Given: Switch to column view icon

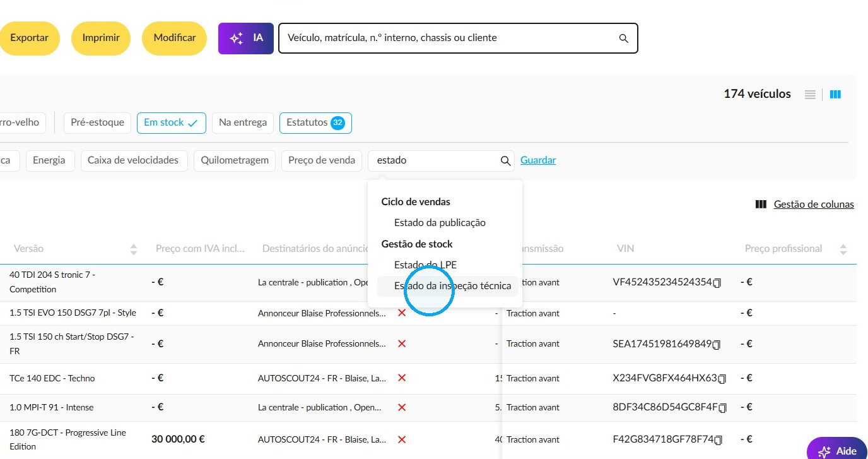Looking at the screenshot, I should [x=835, y=95].
